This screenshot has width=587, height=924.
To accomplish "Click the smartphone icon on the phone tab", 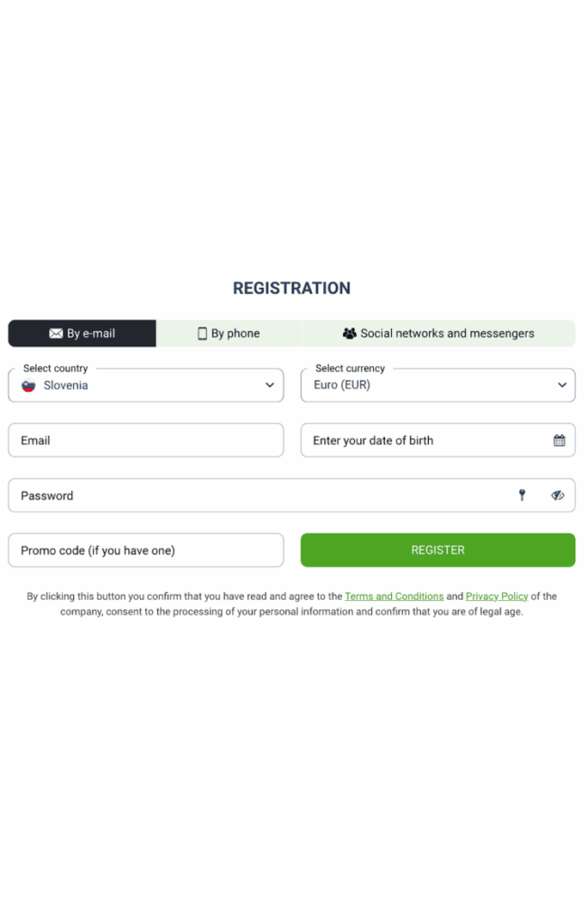I will (x=202, y=334).
